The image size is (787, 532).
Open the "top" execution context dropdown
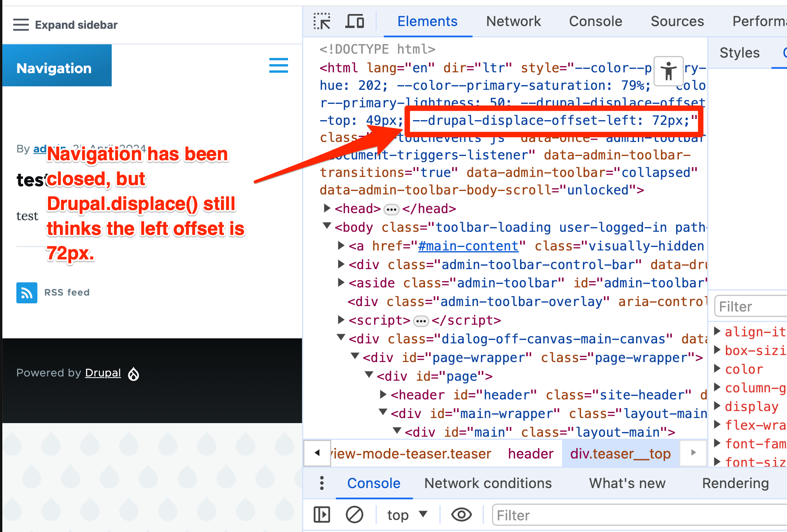pyautogui.click(x=406, y=514)
